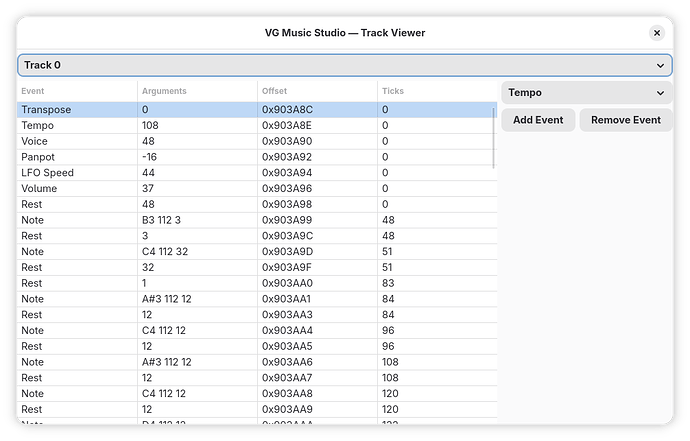Select the Note row with C4 112 32

coord(257,252)
